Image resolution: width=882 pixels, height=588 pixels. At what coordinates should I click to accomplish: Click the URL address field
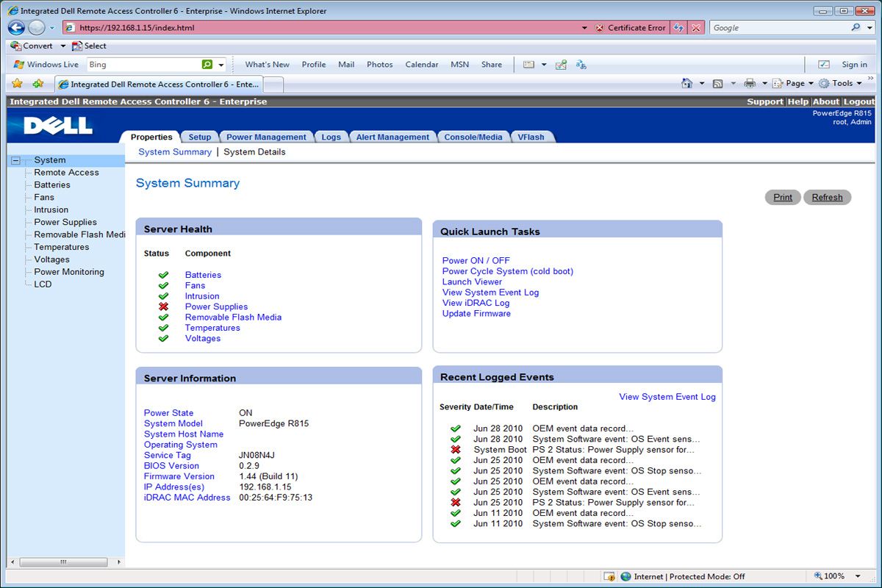pyautogui.click(x=327, y=28)
